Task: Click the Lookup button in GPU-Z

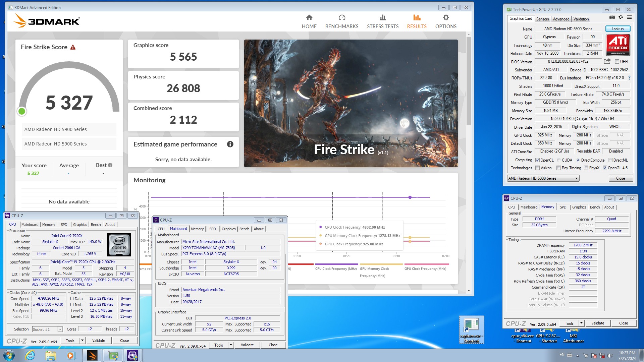Action: 618,29
